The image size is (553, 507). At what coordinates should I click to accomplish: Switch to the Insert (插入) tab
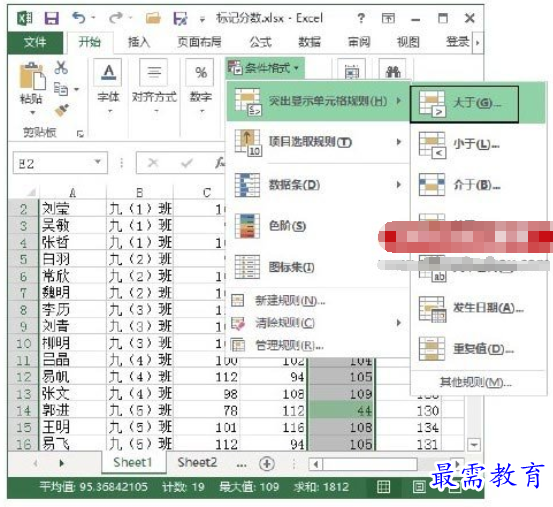(x=139, y=42)
